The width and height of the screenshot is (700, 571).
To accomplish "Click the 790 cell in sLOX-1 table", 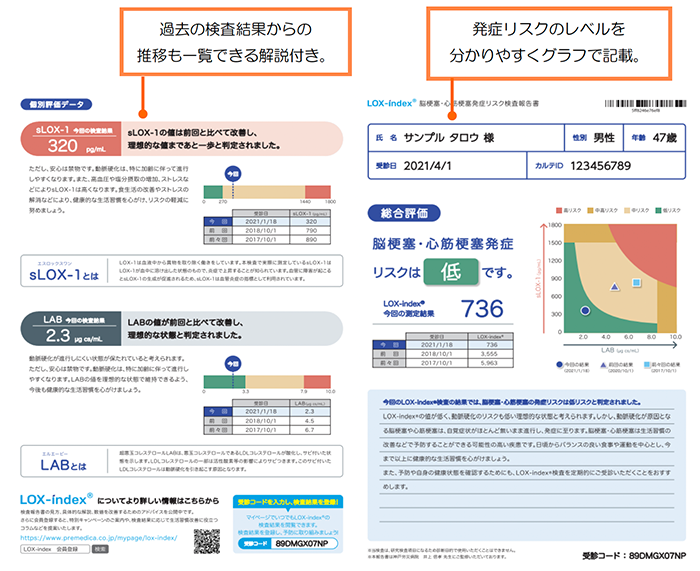I will (310, 230).
